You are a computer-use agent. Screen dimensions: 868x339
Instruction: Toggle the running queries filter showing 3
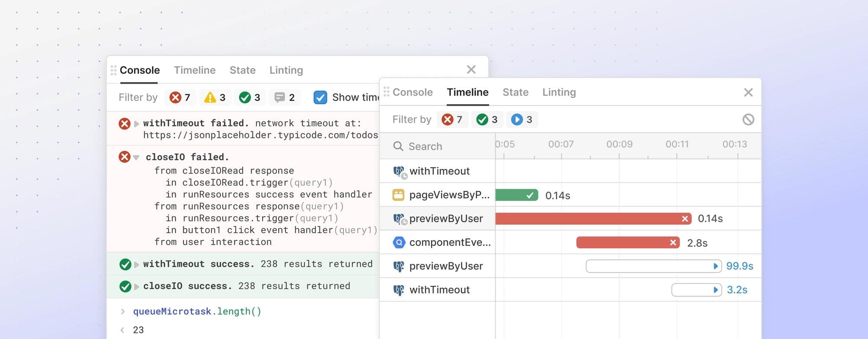click(x=522, y=119)
